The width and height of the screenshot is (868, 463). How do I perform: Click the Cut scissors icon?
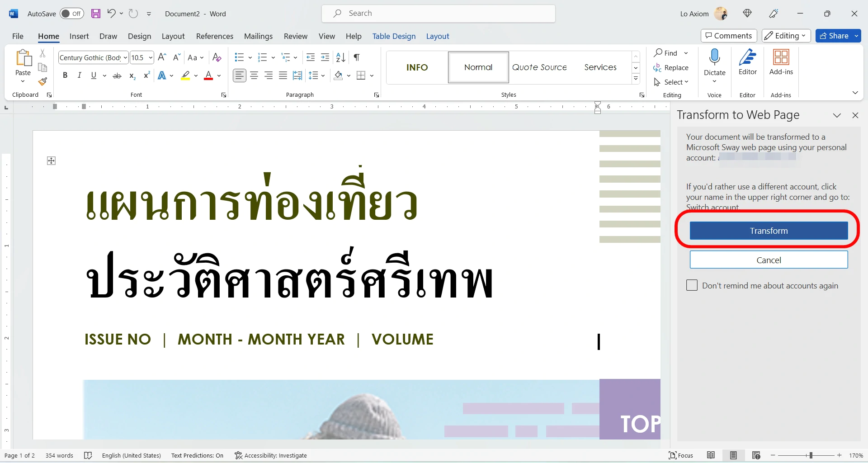click(x=42, y=53)
